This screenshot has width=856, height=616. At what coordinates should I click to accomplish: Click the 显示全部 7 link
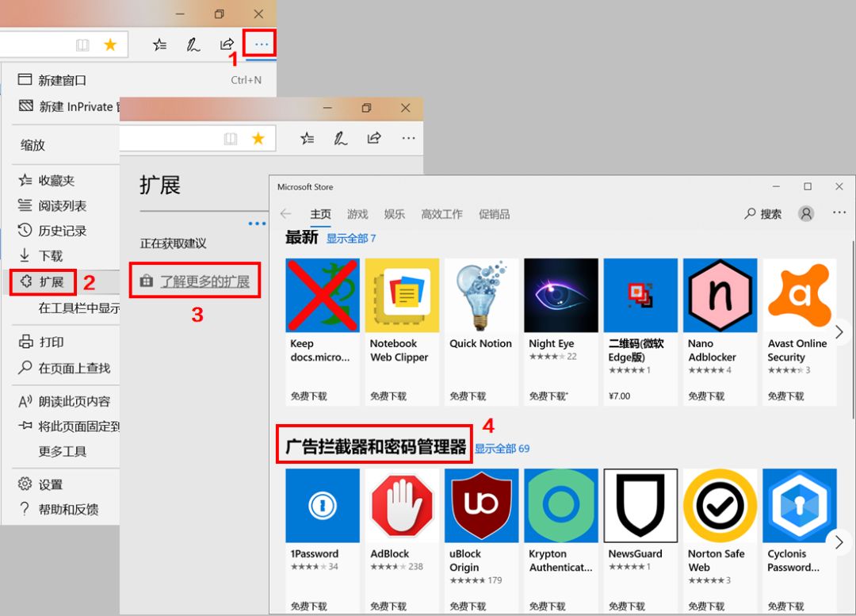350,238
